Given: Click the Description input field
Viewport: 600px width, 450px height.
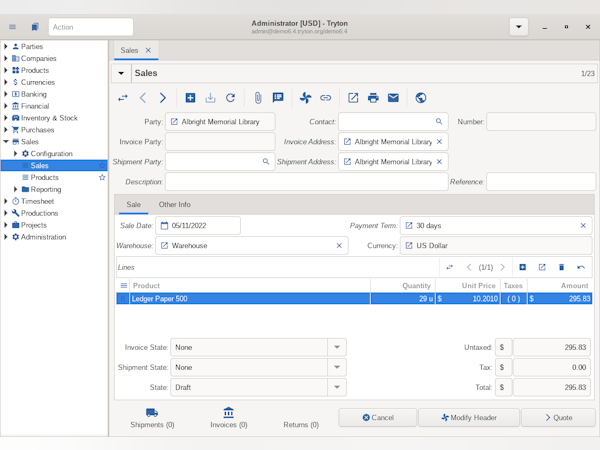Looking at the screenshot, I should [306, 182].
